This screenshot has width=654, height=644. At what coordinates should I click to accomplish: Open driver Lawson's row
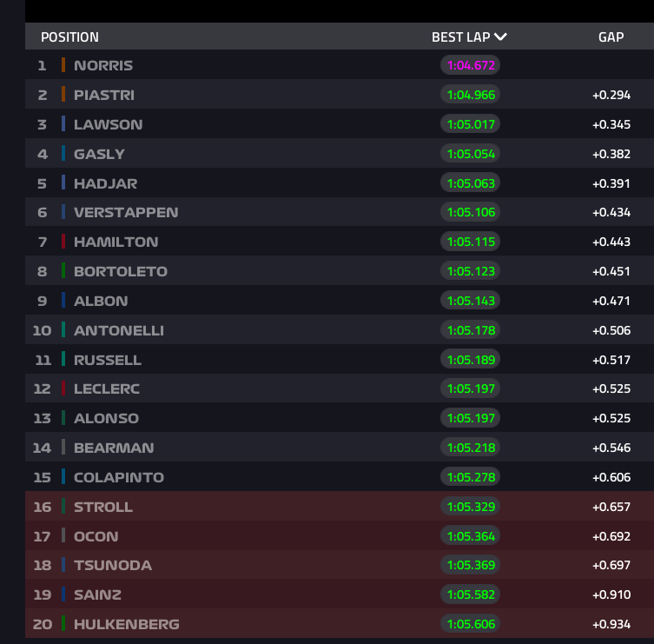coord(108,124)
